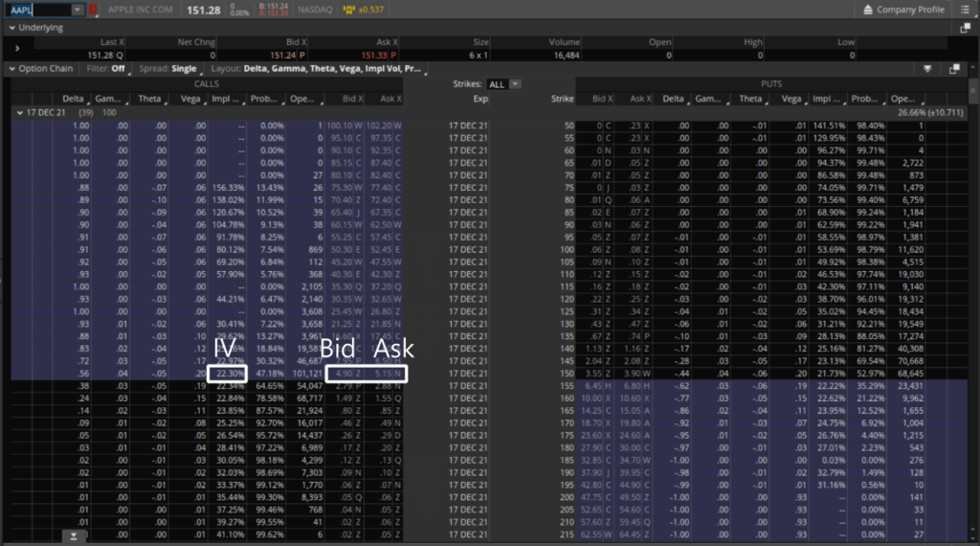This screenshot has width=980, height=546.
Task: Click the CALLS Prob column header
Action: click(x=266, y=99)
